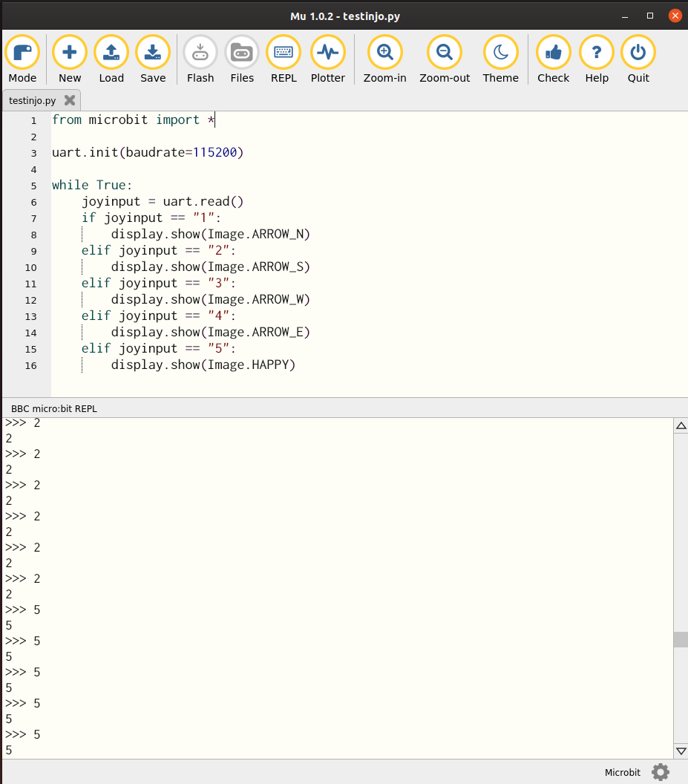This screenshot has height=784, width=688.
Task: Click 'joyinput = uart.read()' line
Action: [x=163, y=201]
